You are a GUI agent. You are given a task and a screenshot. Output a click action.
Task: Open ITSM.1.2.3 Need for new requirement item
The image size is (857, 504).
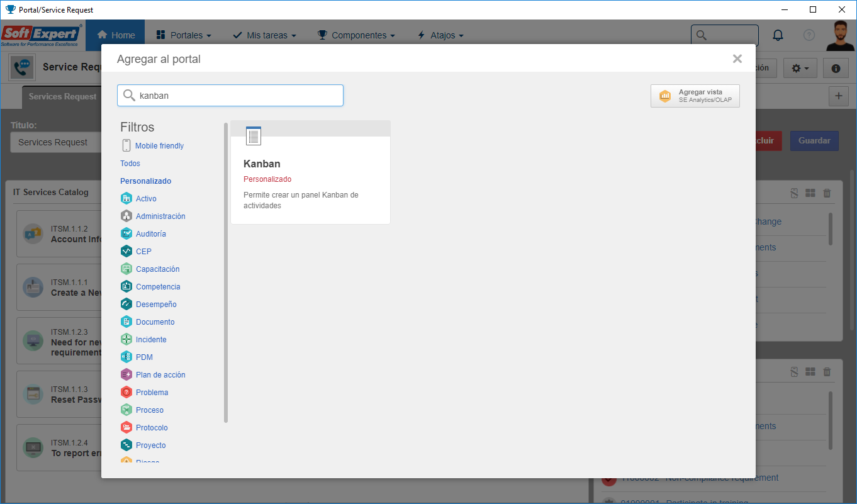59,341
